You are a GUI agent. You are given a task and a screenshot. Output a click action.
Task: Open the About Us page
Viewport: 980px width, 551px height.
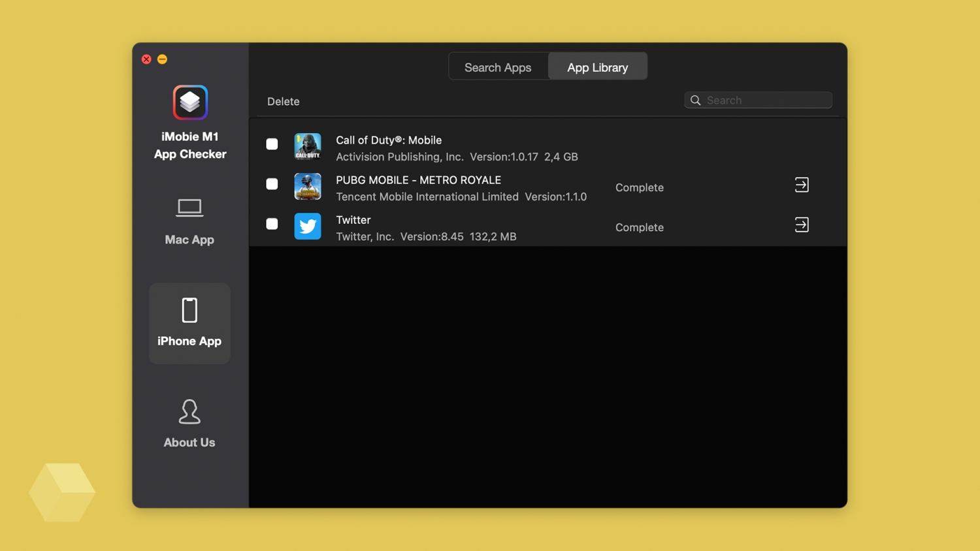[189, 424]
